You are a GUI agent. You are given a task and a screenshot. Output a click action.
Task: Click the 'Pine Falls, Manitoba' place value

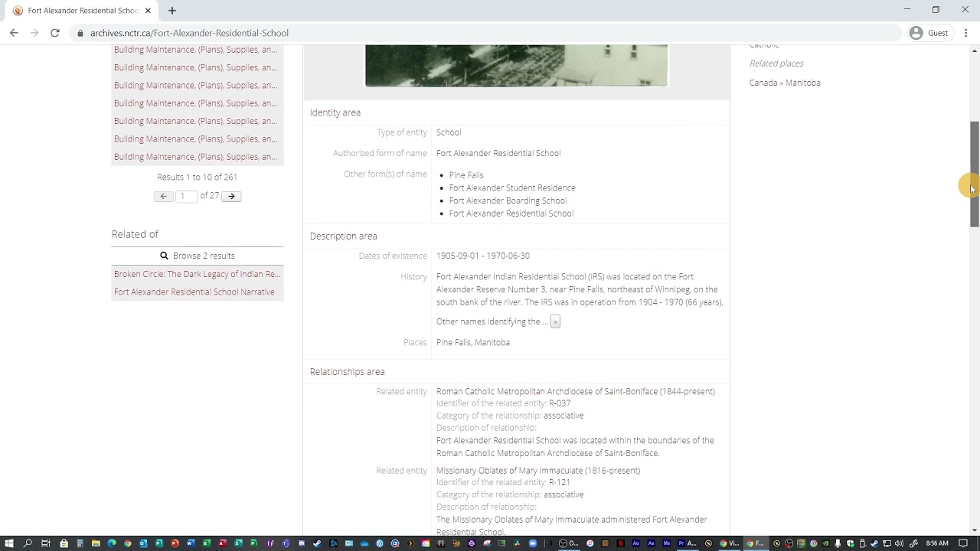pyautogui.click(x=473, y=343)
